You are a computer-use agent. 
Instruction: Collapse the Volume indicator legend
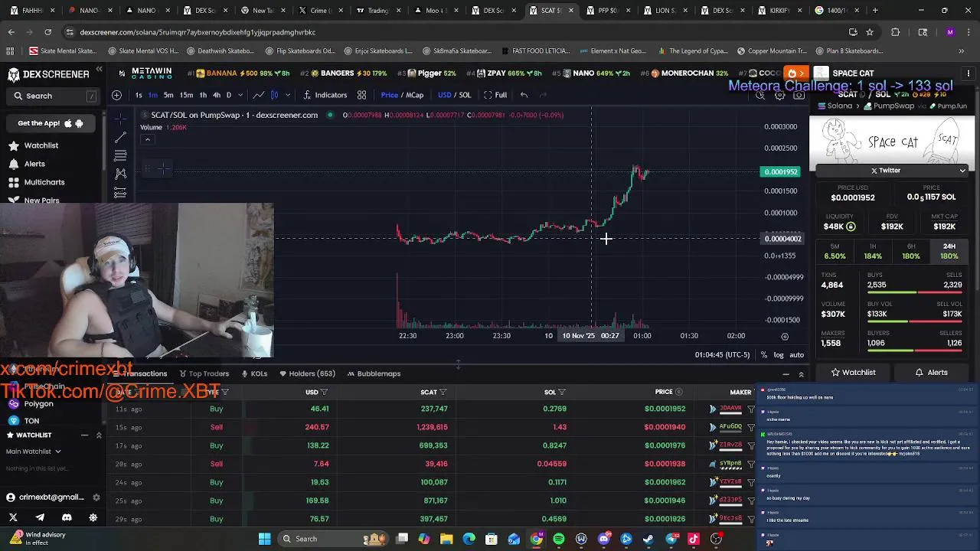[148, 139]
